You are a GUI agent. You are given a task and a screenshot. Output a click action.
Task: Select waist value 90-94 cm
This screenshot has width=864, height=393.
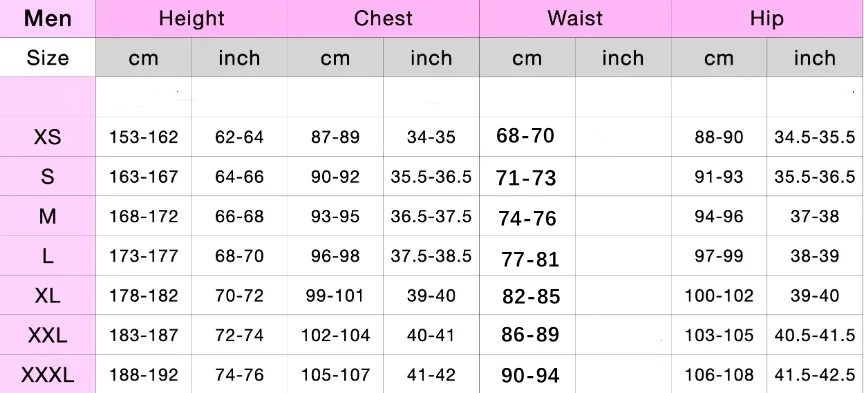tap(530, 376)
